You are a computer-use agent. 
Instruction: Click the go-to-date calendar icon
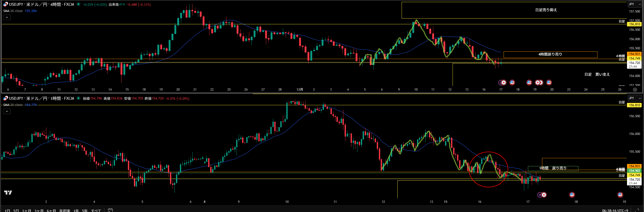pyautogui.click(x=110, y=210)
